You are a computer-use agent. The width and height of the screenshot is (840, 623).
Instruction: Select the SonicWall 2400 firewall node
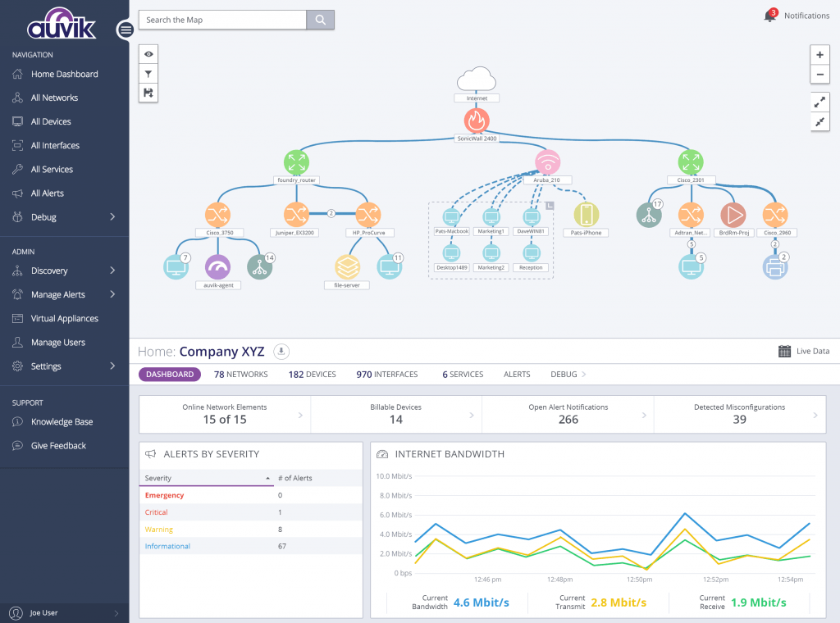[x=477, y=121]
